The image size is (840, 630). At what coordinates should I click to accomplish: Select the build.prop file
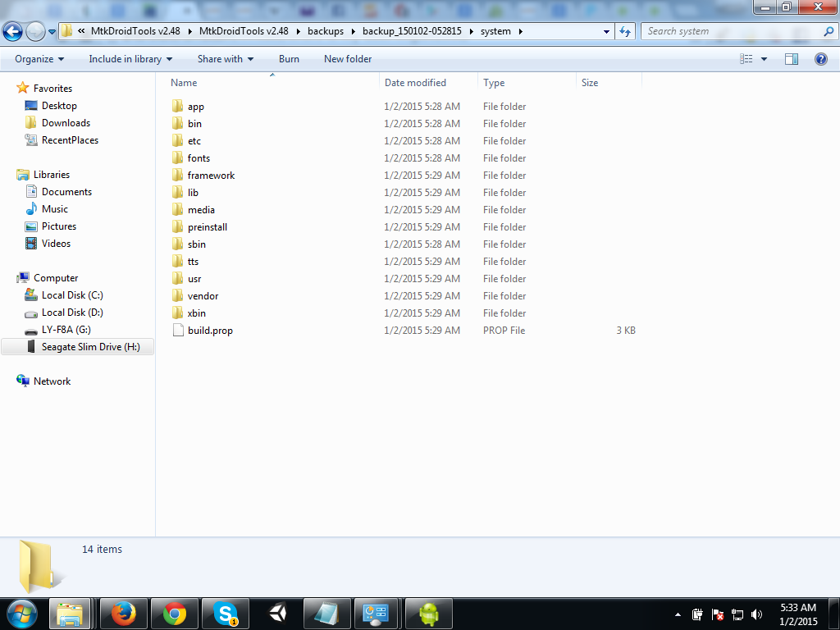tap(210, 331)
